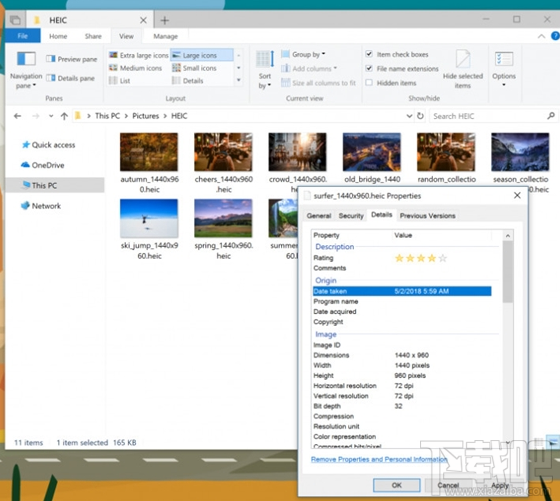560x501 pixels.
Task: Open address bar history dropdown
Action: 409,116
